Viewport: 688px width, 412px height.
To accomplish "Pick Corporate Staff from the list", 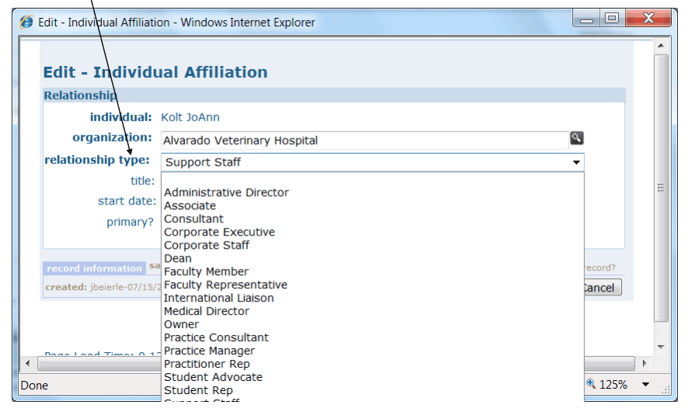I will point(207,245).
